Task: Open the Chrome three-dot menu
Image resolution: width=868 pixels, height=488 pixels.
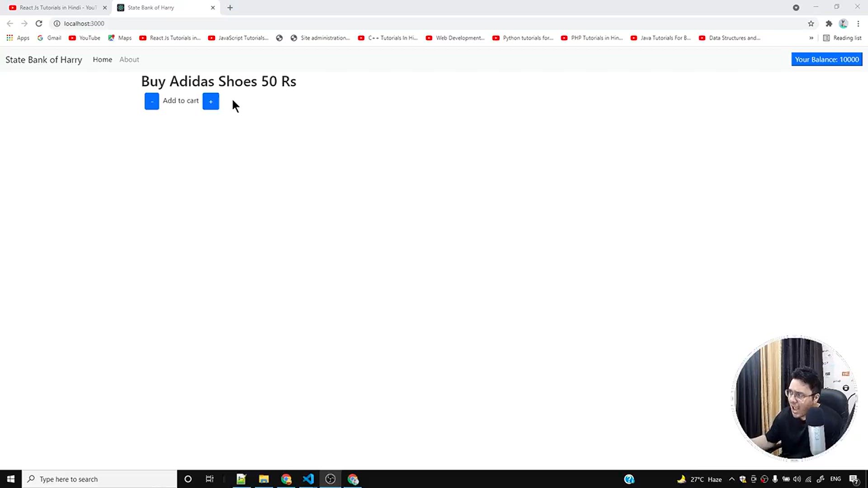Action: click(858, 23)
